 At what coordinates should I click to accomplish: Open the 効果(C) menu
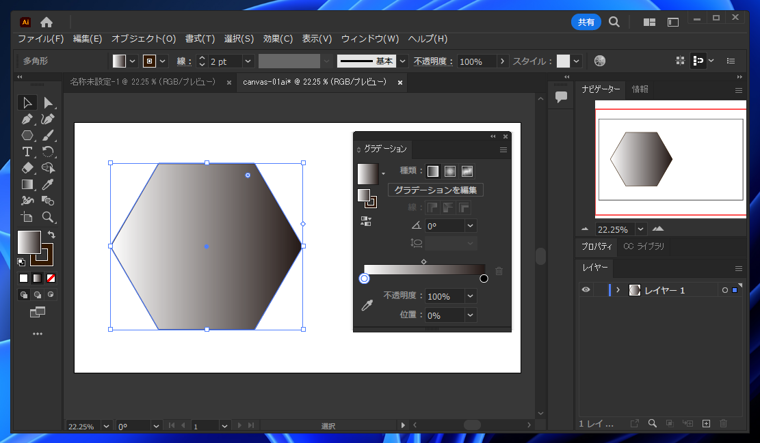tap(278, 39)
